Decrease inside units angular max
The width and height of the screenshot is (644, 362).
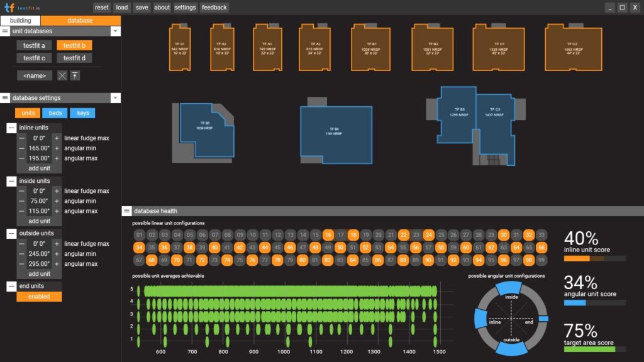point(22,211)
